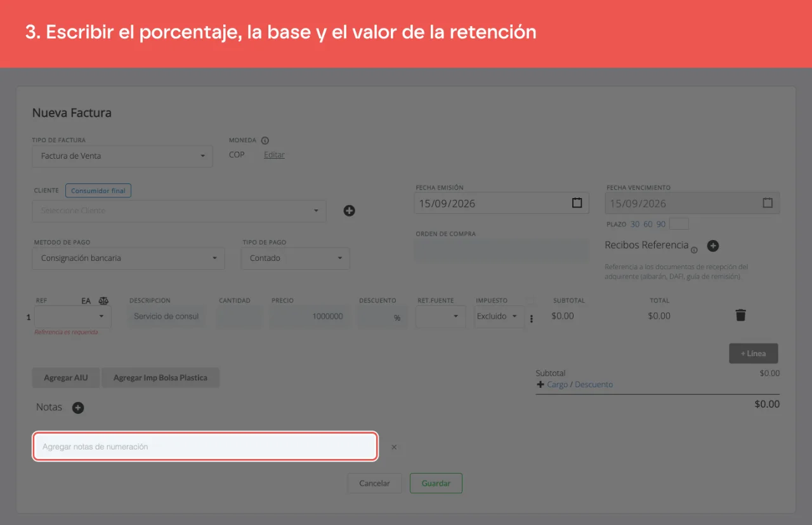Select the 30 day plazo option
The height and width of the screenshot is (525, 812).
635,224
